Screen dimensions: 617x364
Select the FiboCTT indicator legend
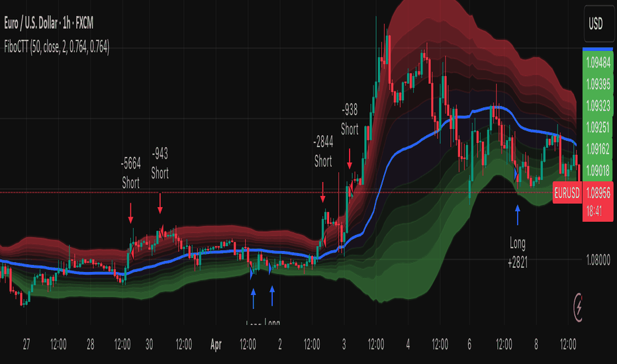click(x=56, y=46)
